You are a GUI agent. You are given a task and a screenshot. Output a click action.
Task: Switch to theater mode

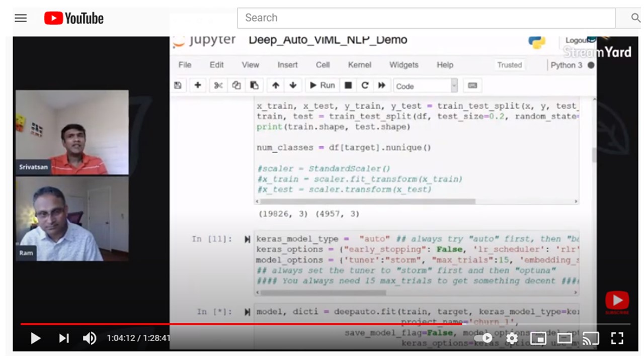click(564, 338)
